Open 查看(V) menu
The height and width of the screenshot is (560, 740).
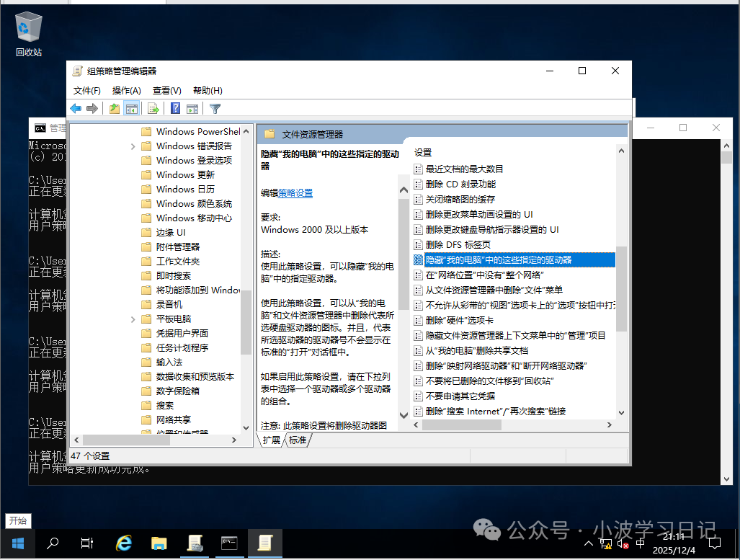[x=167, y=91]
